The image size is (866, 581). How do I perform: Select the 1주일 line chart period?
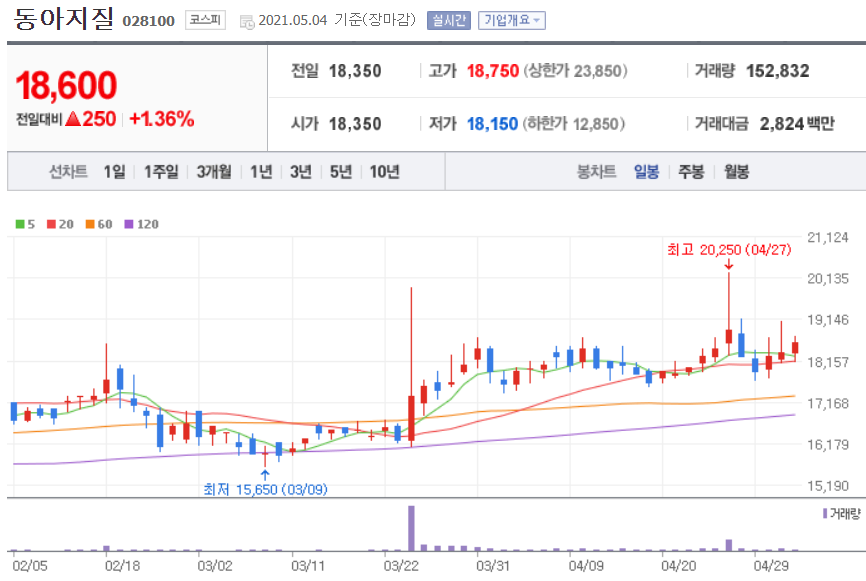pos(161,172)
